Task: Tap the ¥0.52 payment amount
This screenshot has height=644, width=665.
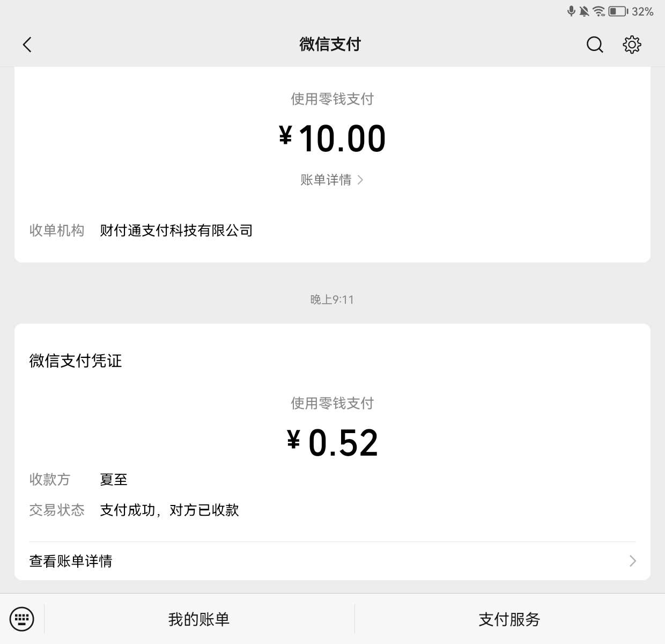Action: pyautogui.click(x=332, y=443)
